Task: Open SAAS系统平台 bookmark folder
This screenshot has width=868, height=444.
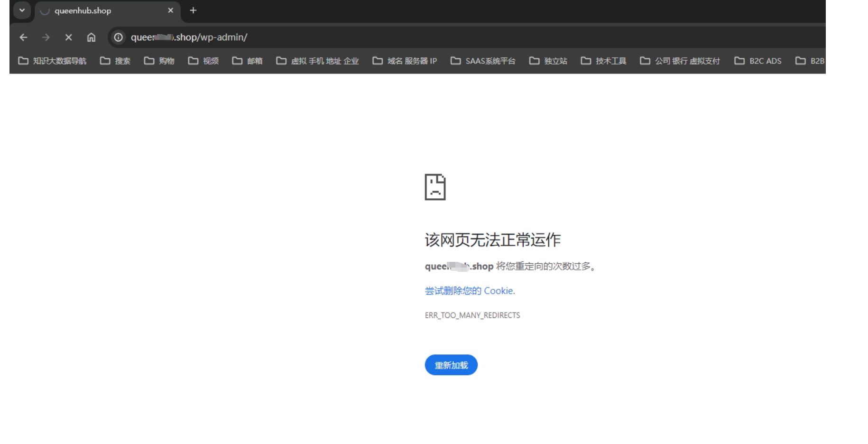Action: [x=483, y=61]
